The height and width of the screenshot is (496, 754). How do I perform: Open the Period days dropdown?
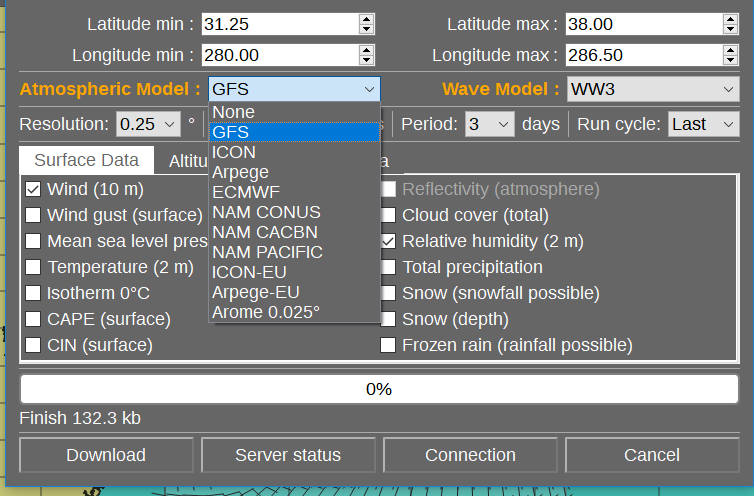490,124
